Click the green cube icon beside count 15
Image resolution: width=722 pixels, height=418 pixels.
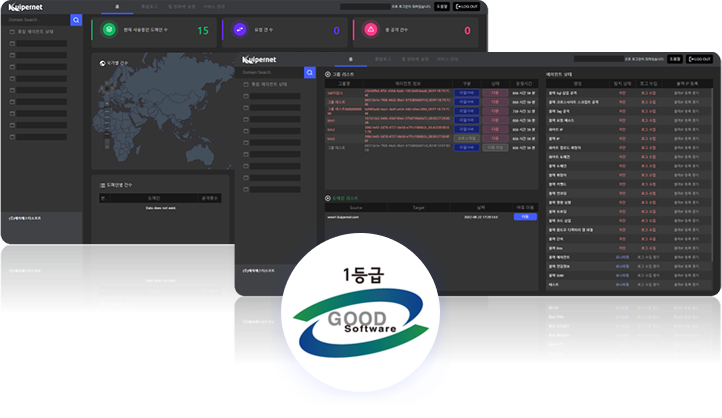[x=109, y=29]
